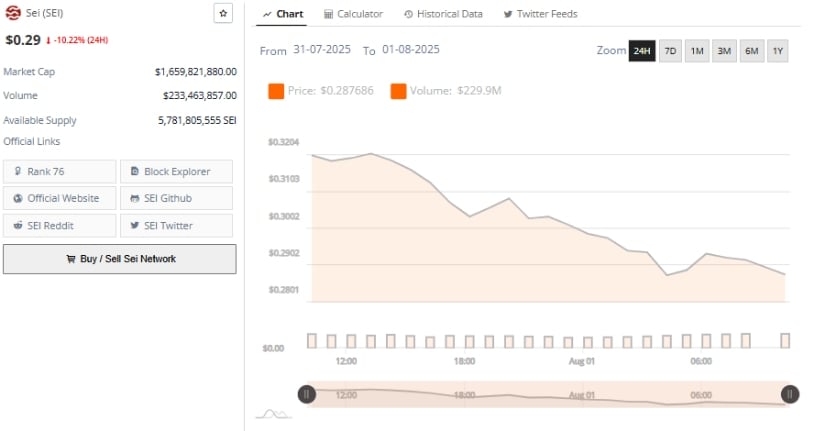This screenshot has width=825, height=431.
Task: Switch to the Calculator tab
Action: pyautogui.click(x=353, y=14)
